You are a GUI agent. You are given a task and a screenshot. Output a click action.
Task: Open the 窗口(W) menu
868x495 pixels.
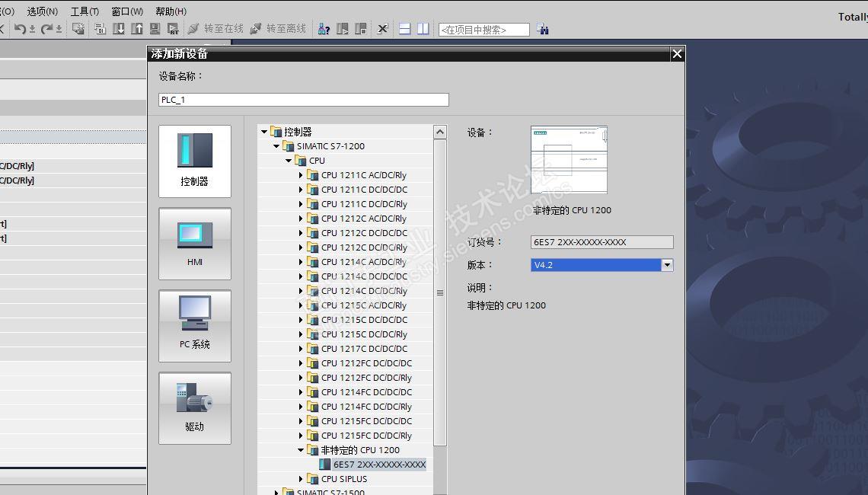click(x=127, y=11)
